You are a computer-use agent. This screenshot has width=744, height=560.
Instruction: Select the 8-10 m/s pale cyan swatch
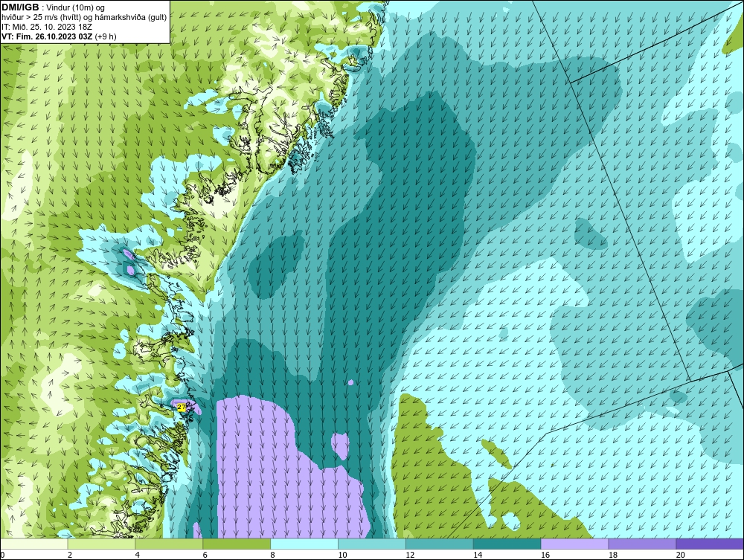tap(304, 544)
